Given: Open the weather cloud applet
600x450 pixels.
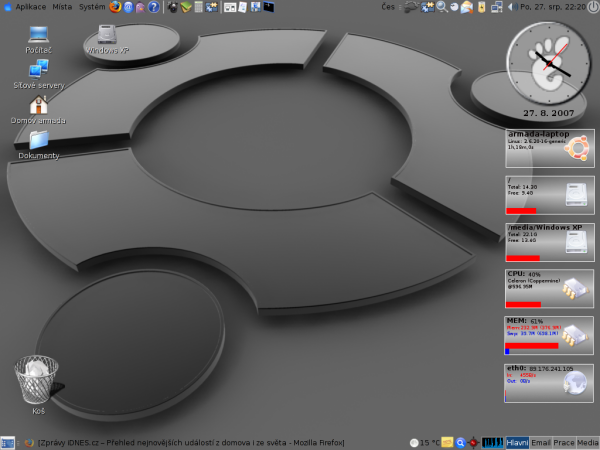Looking at the screenshot, I should click(x=411, y=7).
